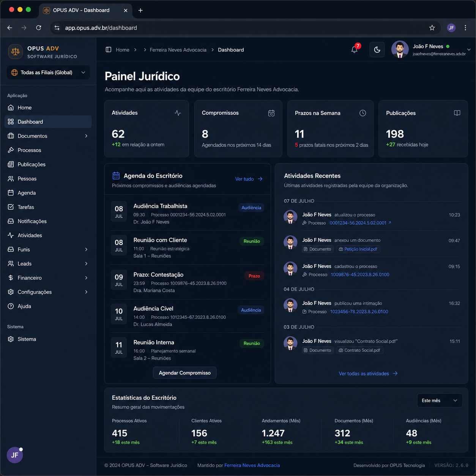Click the Sistema gear icon in sidebar

click(11, 339)
